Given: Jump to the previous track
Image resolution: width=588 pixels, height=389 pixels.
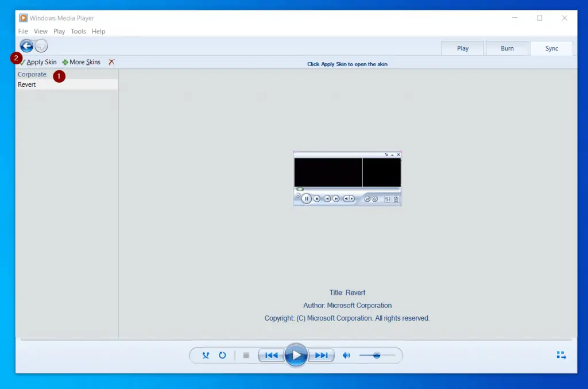Looking at the screenshot, I should (271, 355).
